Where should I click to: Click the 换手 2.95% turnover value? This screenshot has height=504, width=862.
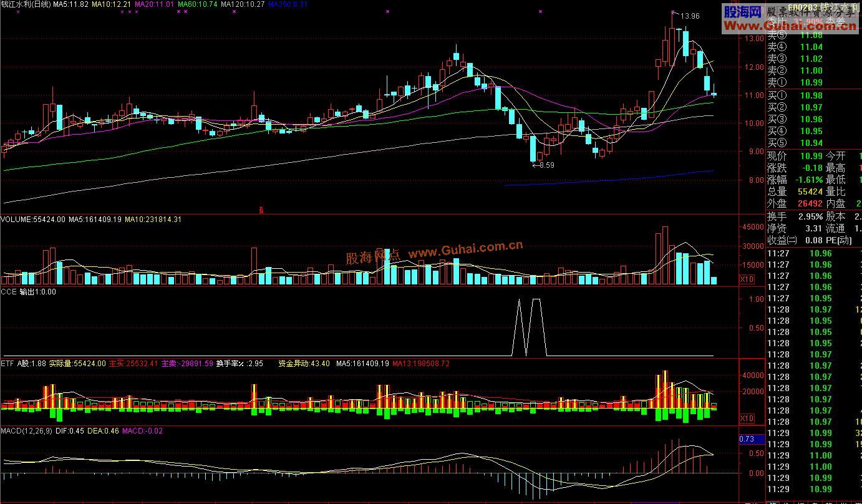(x=810, y=216)
